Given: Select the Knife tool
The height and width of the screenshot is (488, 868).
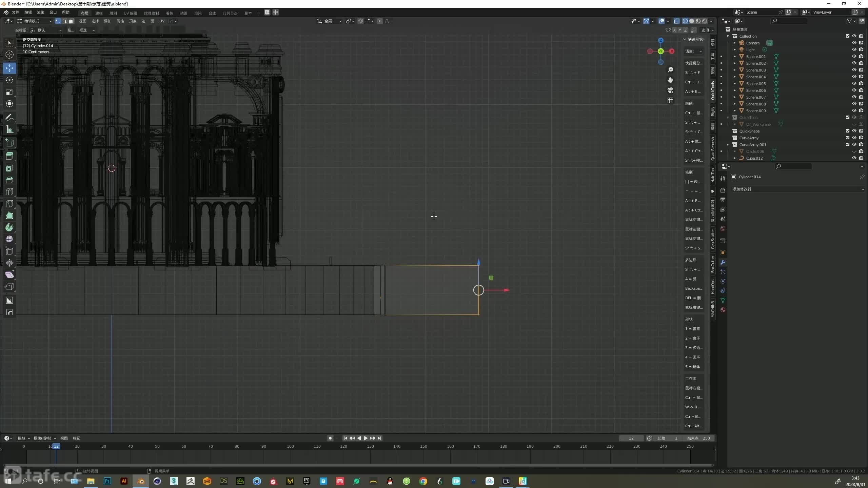Looking at the screenshot, I should tap(9, 204).
